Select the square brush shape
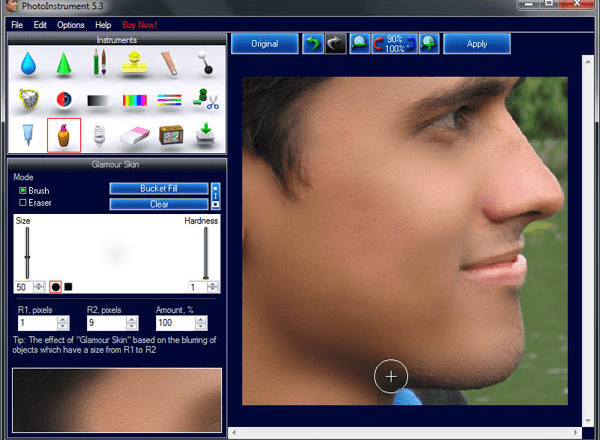This screenshot has width=600, height=440. tap(69, 287)
